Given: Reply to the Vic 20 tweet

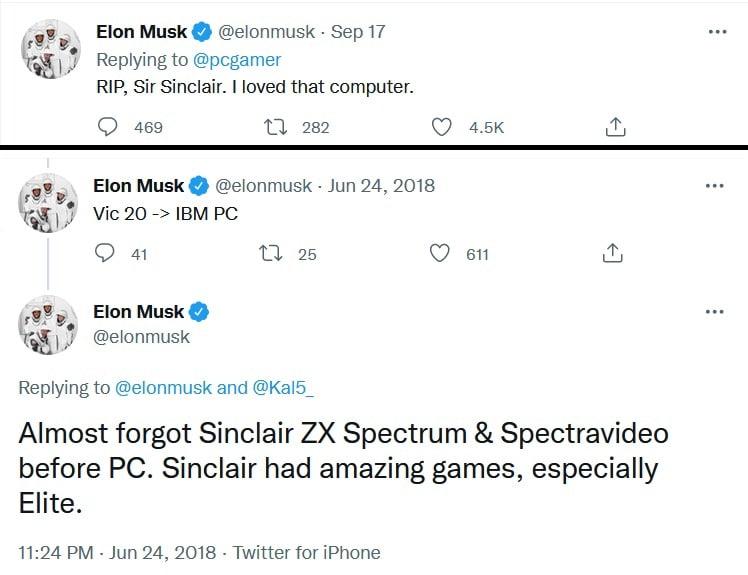Looking at the screenshot, I should pyautogui.click(x=107, y=254).
